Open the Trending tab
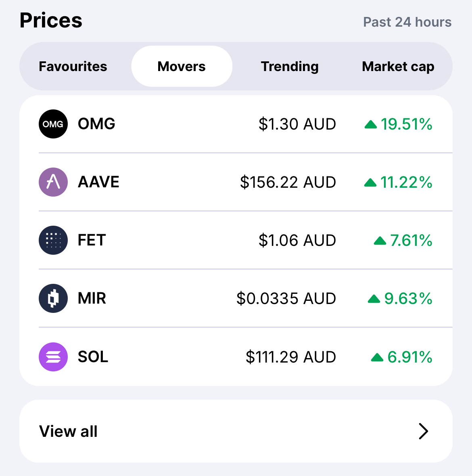Viewport: 472px width, 476px height. (290, 66)
